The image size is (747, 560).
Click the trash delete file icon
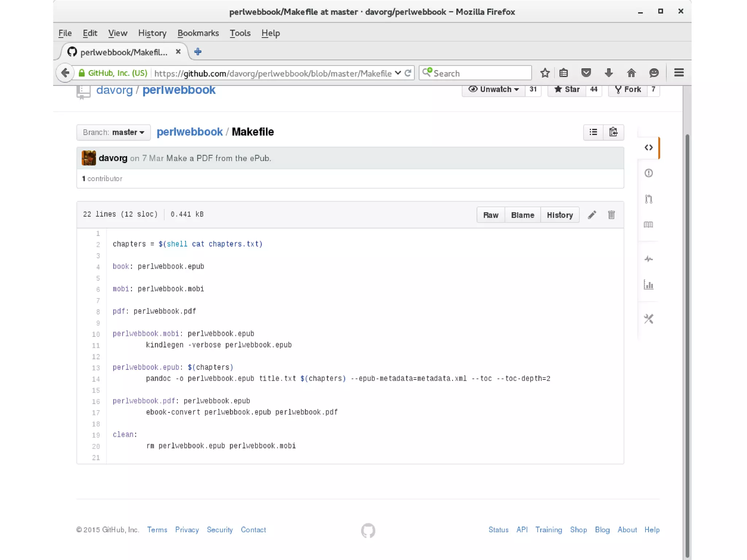(611, 215)
